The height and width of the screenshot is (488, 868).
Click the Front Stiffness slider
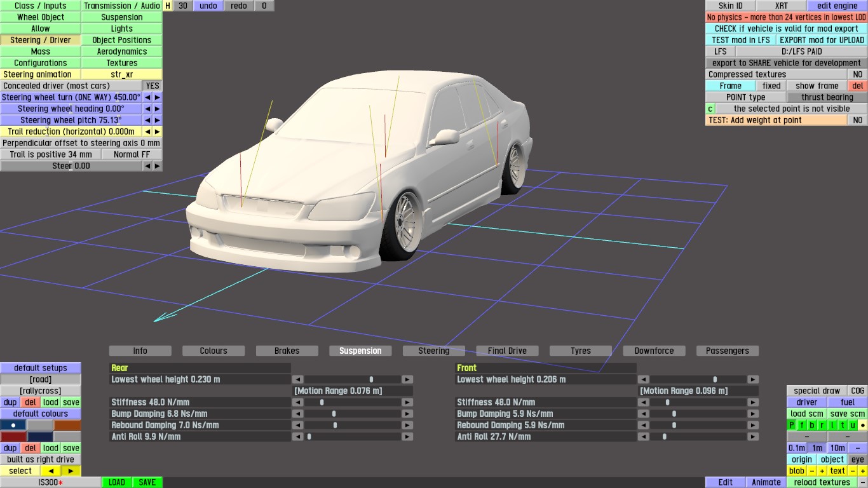(x=698, y=402)
